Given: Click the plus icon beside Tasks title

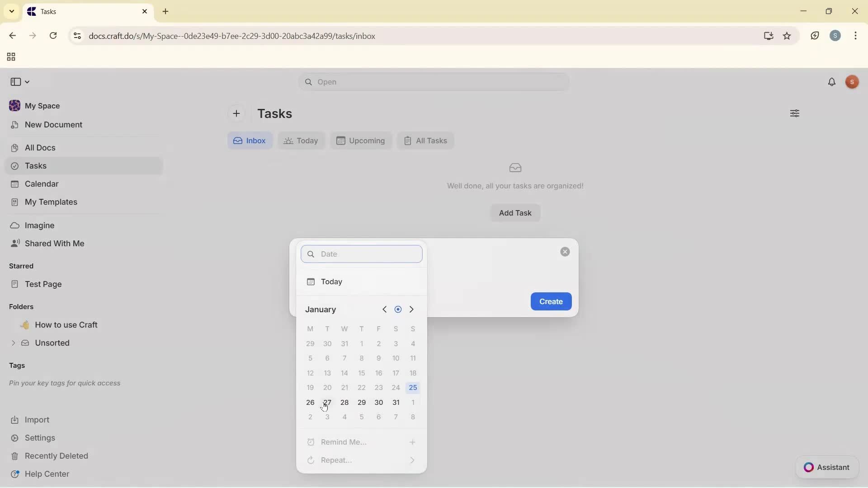Looking at the screenshot, I should pyautogui.click(x=237, y=113).
